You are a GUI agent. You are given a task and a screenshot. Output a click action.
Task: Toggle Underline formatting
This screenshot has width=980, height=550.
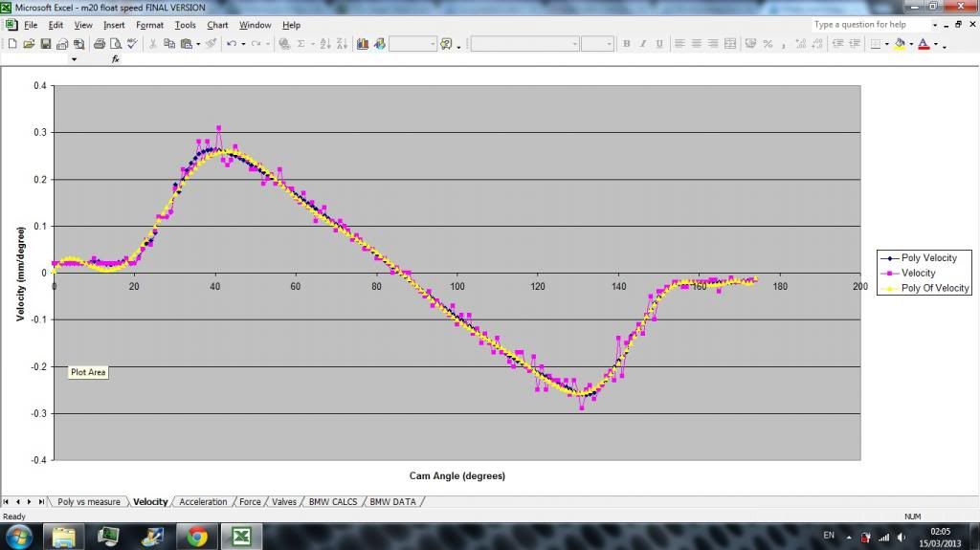coord(658,44)
